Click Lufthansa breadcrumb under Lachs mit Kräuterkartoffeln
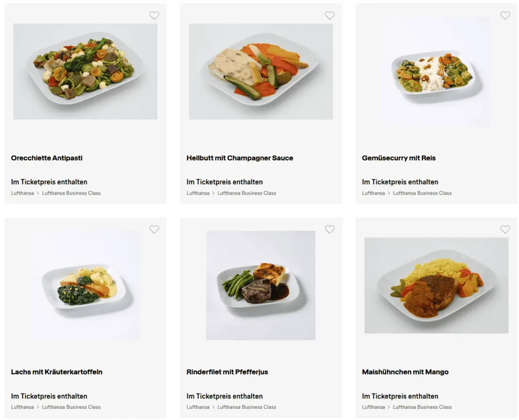Image resolution: width=519 pixels, height=420 pixels. (23, 407)
